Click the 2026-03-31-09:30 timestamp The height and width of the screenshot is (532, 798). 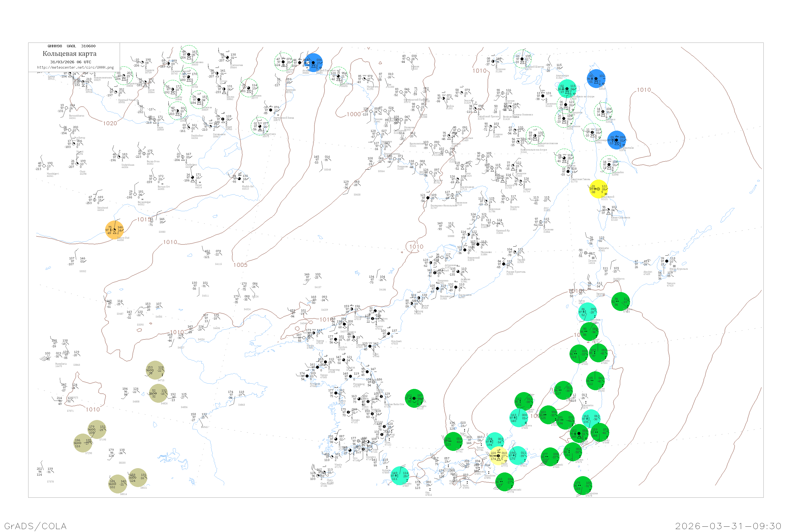(728, 526)
